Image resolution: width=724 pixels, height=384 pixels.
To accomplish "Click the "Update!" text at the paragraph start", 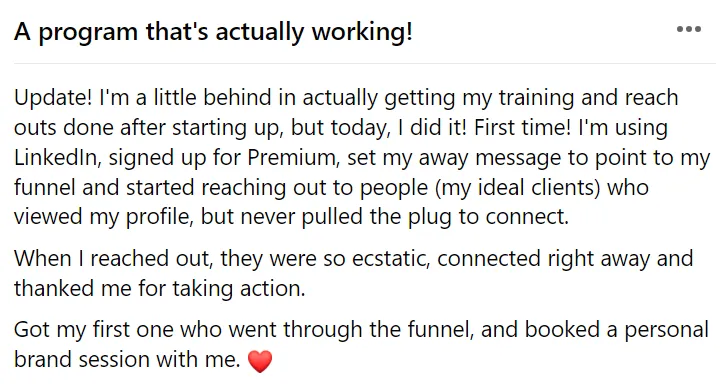I will [x=53, y=99].
